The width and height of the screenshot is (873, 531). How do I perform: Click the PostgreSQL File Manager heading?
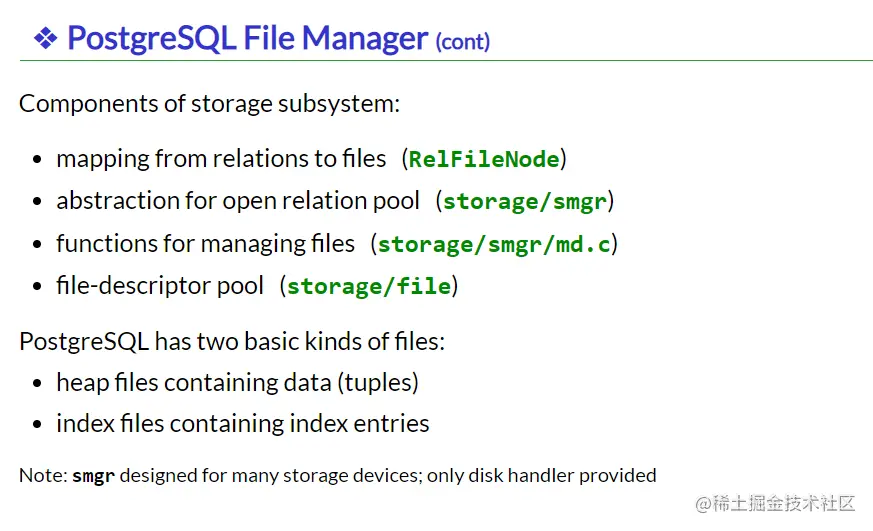247,38
